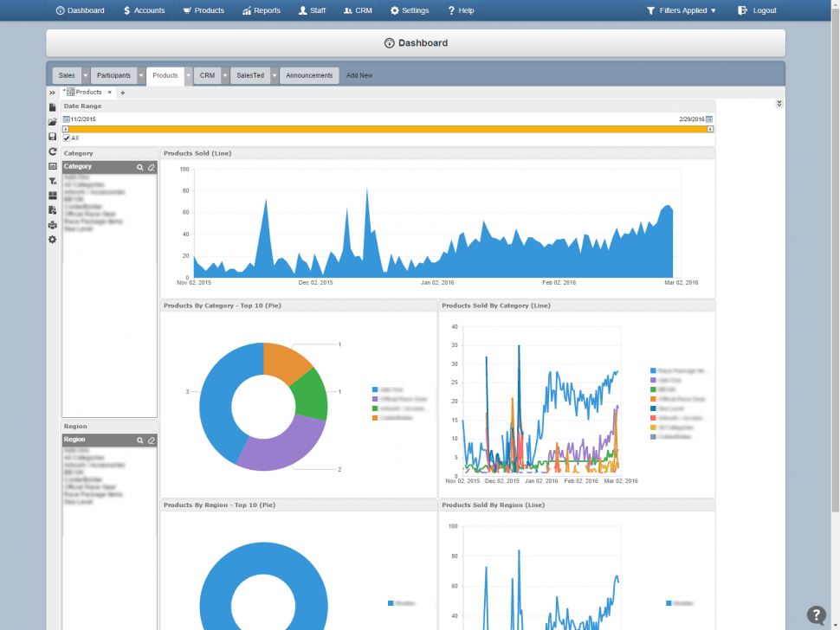The height and width of the screenshot is (630, 840).
Task: Search within Region list box
Action: point(139,440)
